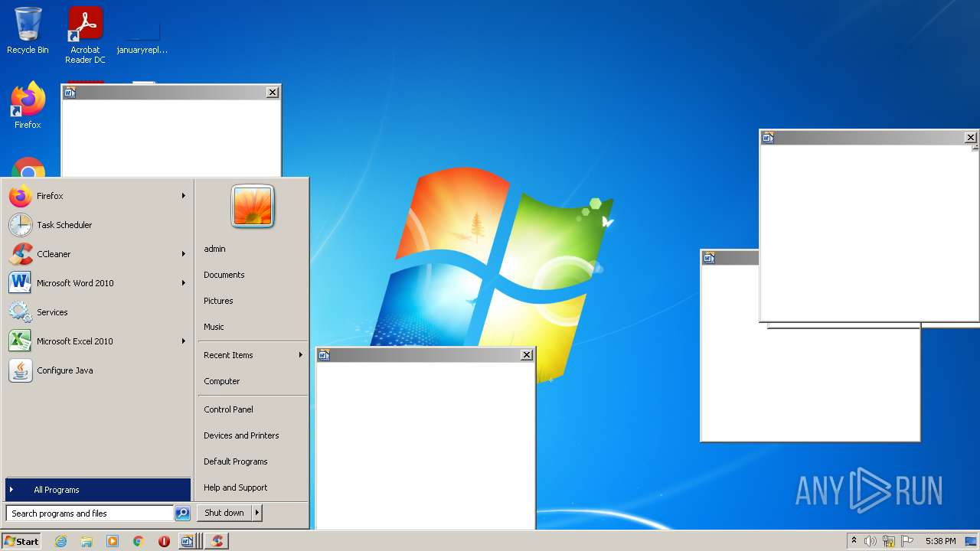Launch Task Scheduler from Start menu
Viewport: 980px width, 551px height.
(x=97, y=225)
